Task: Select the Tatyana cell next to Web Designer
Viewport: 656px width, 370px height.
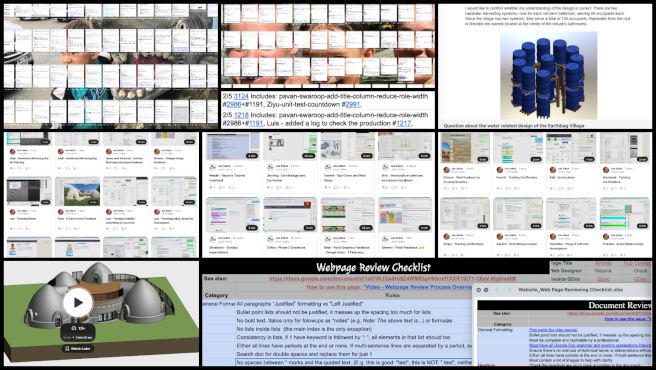Action: (x=603, y=271)
